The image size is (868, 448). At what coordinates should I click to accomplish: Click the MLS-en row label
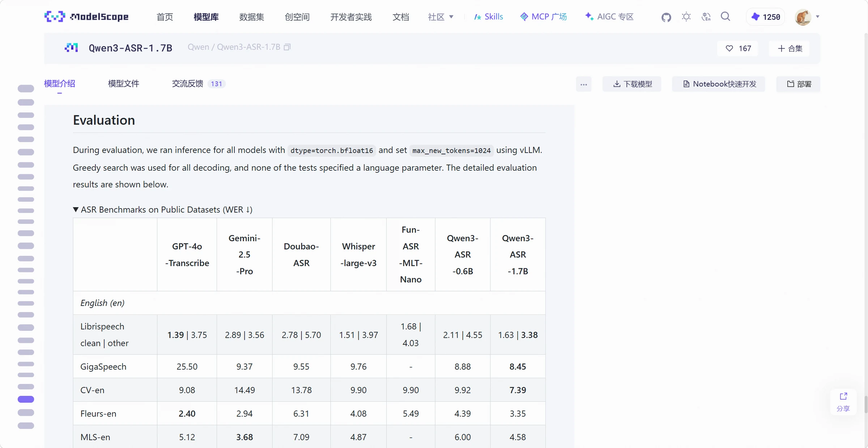coord(95,437)
